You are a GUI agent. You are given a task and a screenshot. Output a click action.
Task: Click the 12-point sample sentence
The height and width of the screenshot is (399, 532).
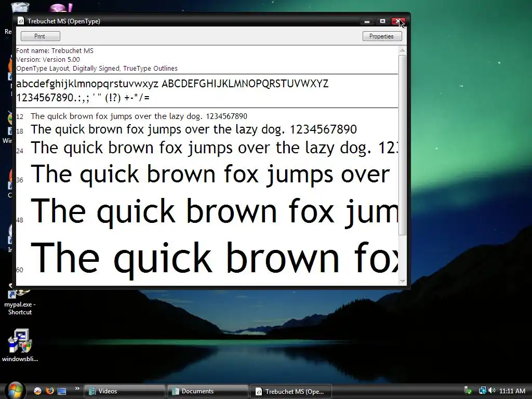[x=139, y=116]
